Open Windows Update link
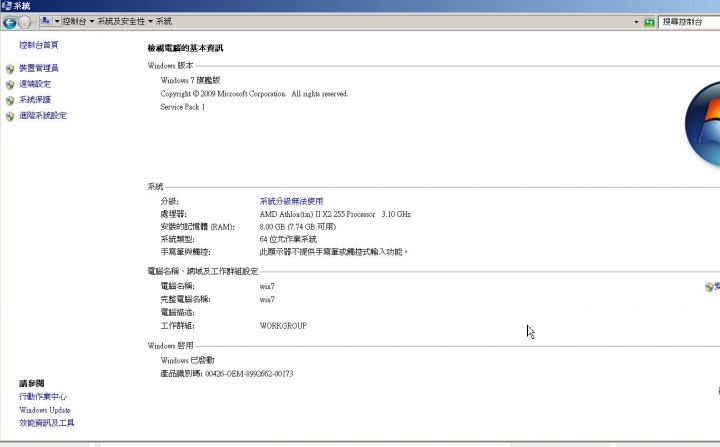This screenshot has height=447, width=720. [45, 410]
